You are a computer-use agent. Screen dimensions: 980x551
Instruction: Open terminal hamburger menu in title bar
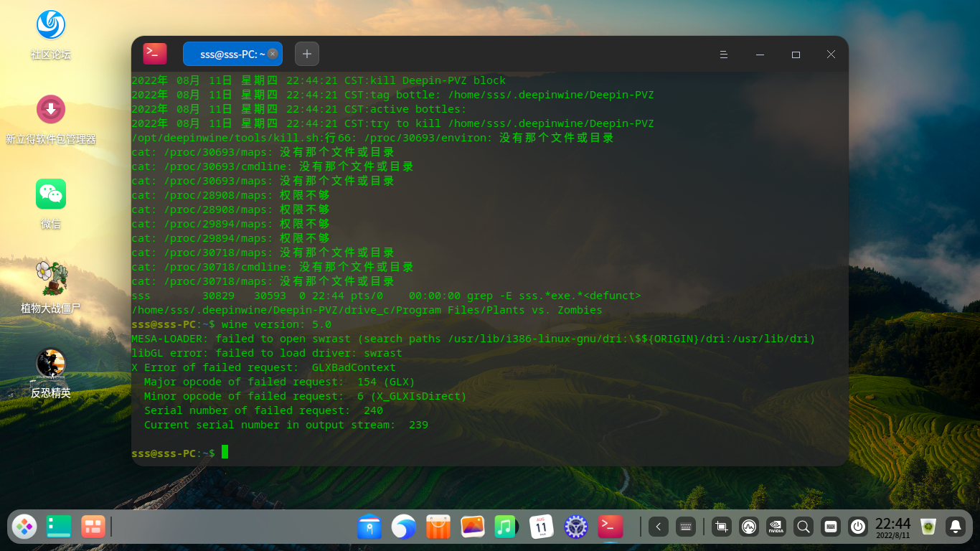724,55
